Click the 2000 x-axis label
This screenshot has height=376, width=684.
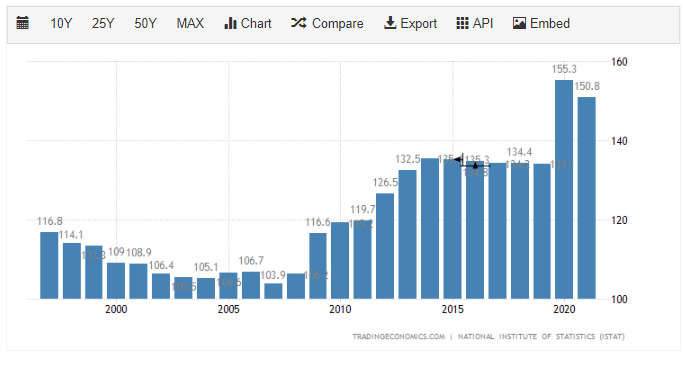116,309
